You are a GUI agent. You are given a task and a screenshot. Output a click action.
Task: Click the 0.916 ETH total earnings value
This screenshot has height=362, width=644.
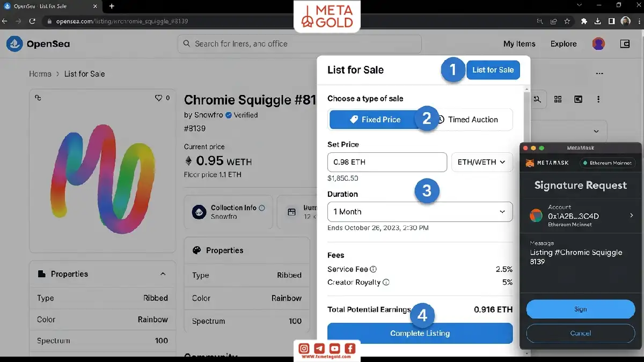[493, 309]
